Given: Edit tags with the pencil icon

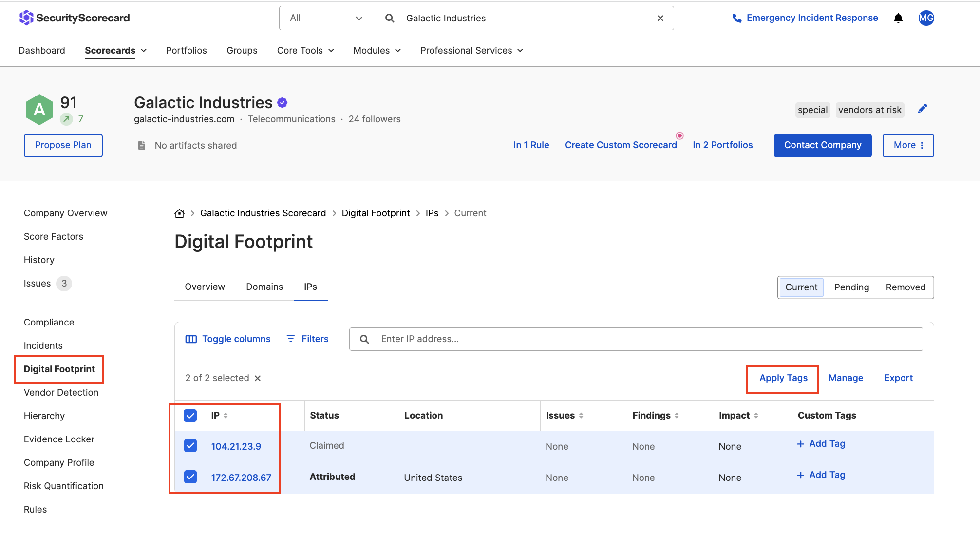Looking at the screenshot, I should click(923, 109).
